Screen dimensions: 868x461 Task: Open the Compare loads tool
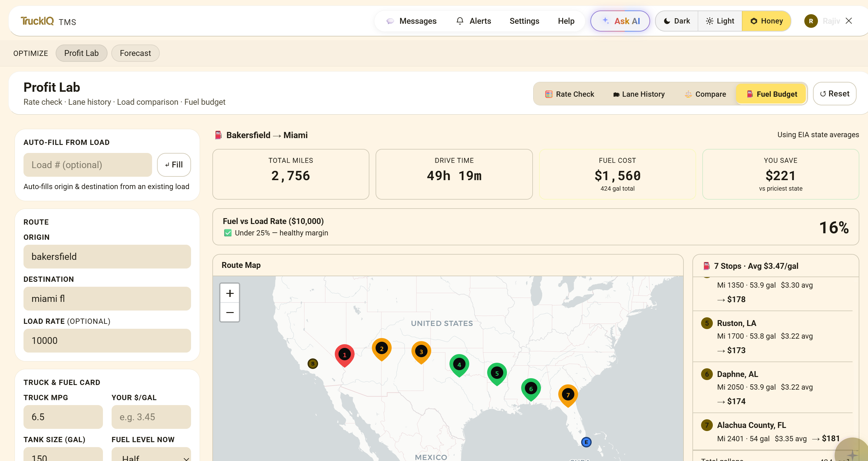(x=705, y=94)
